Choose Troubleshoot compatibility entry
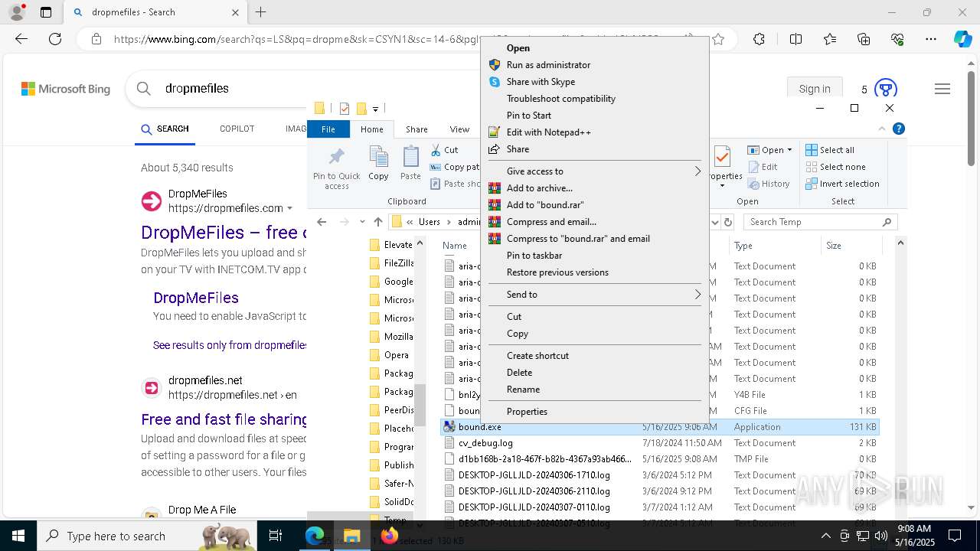 pos(560,99)
